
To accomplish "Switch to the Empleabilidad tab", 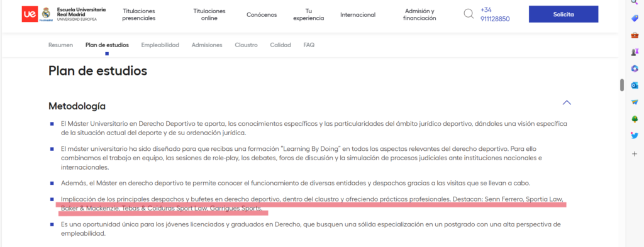I will [x=160, y=45].
